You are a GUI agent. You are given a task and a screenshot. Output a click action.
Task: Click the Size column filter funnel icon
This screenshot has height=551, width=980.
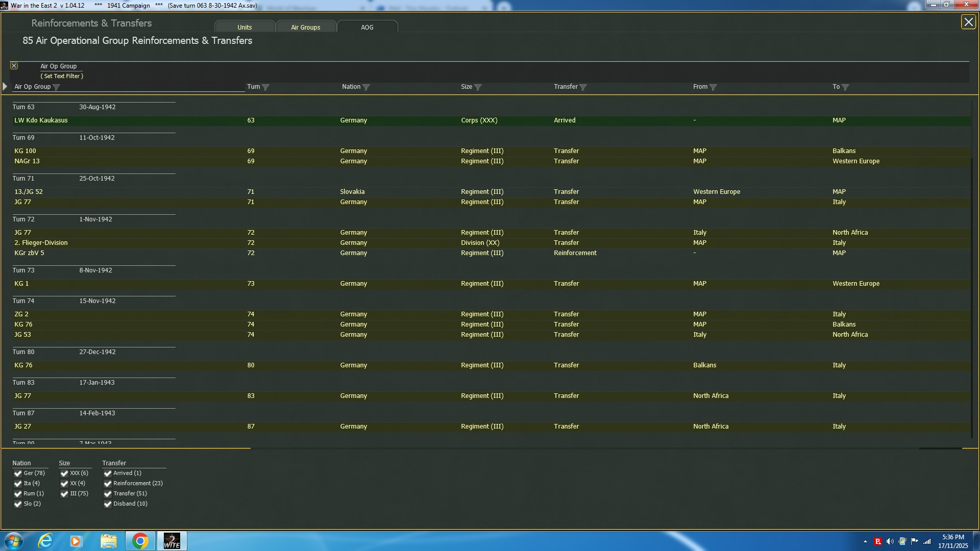click(x=478, y=87)
